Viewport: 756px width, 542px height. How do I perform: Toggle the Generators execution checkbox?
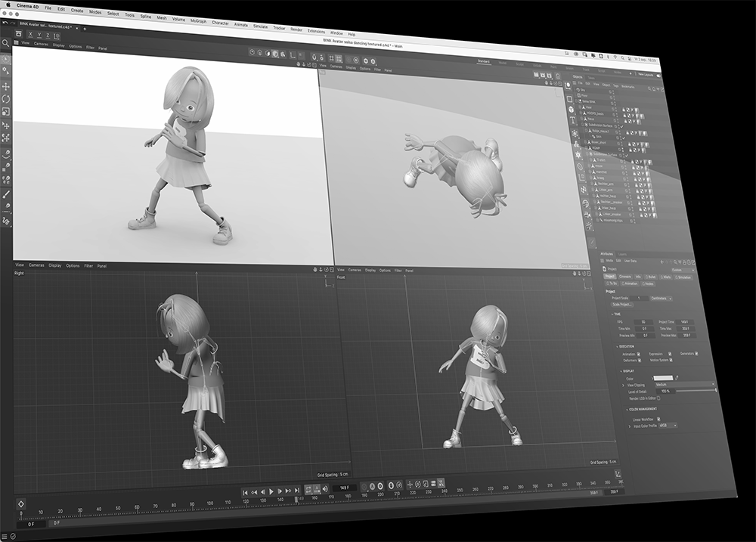click(x=696, y=354)
